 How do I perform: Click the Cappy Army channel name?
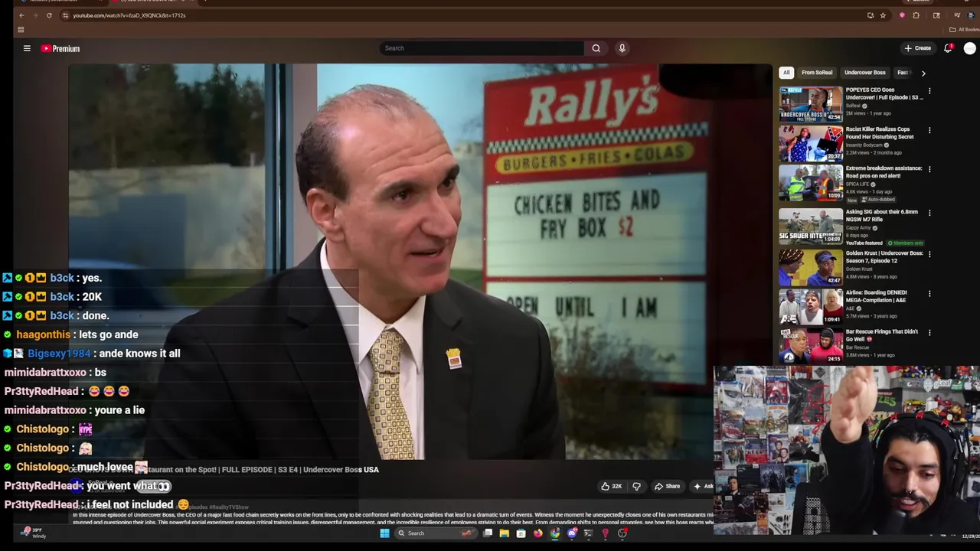coord(859,227)
